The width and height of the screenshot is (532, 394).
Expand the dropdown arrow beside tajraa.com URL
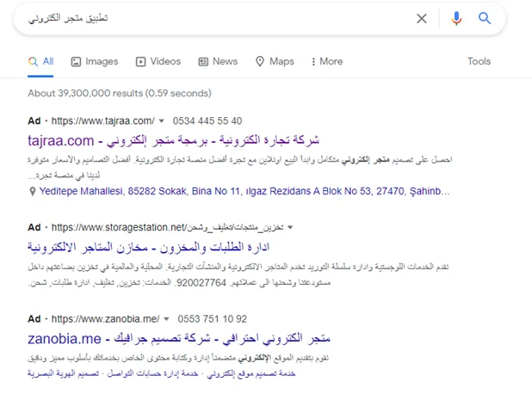tap(162, 121)
